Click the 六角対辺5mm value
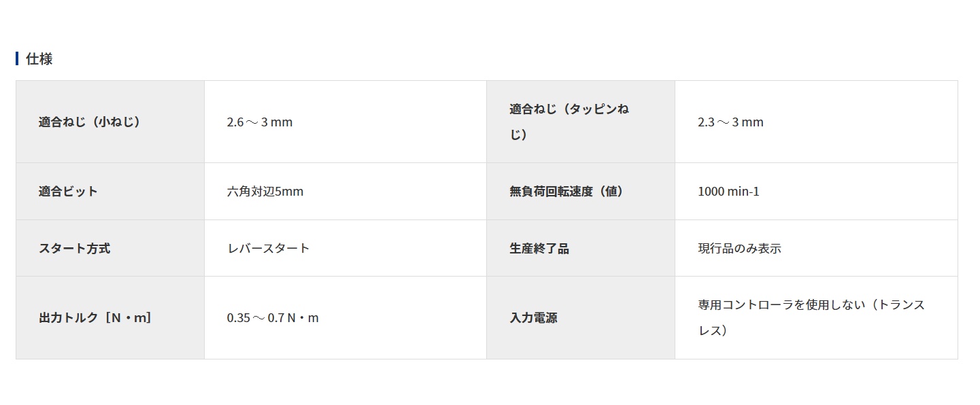This screenshot has width=980, height=405. [265, 192]
